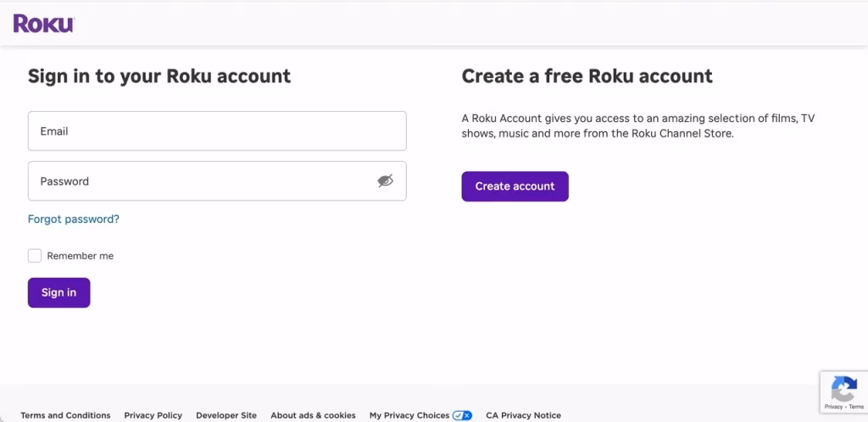Open My Privacy Choices link
The image size is (868, 422).
click(x=409, y=415)
